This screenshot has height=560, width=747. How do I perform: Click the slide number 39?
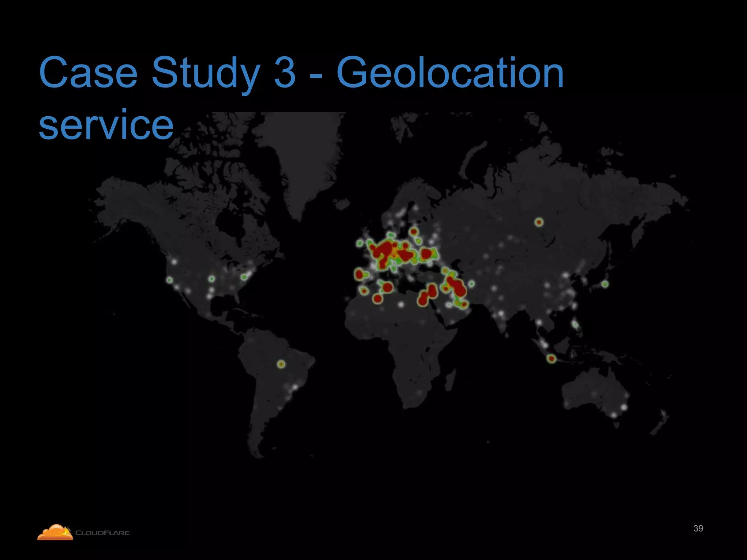click(x=698, y=528)
